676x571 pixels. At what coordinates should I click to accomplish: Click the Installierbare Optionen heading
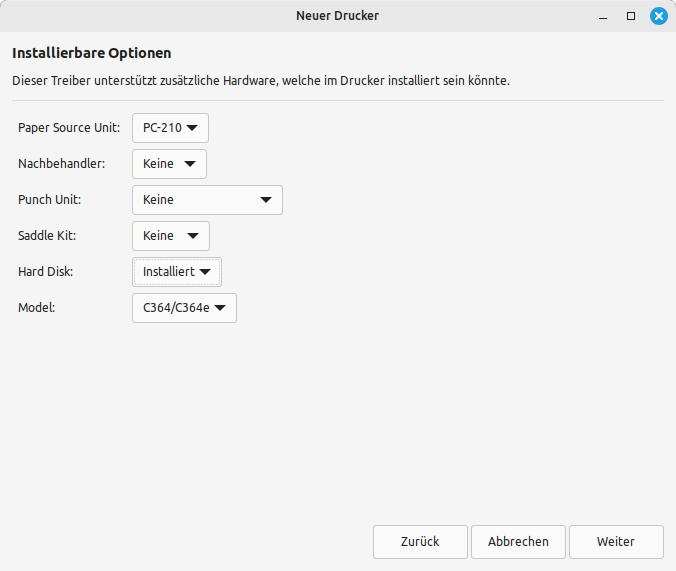pos(92,53)
